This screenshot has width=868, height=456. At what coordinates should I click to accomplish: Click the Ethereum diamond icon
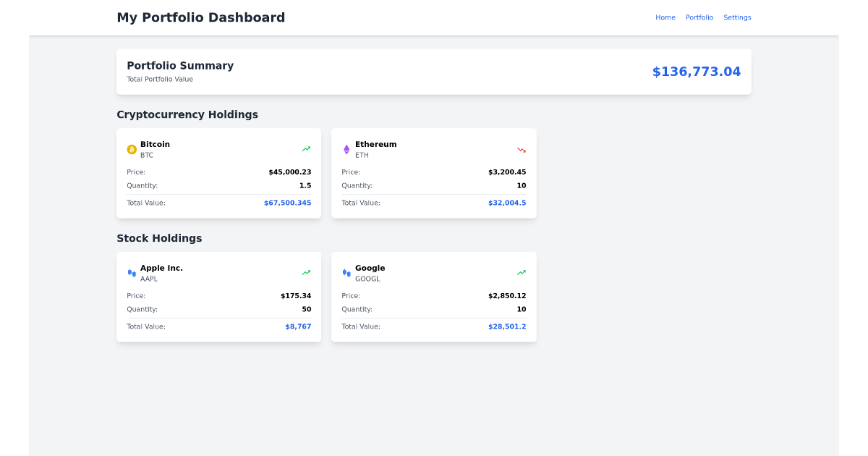point(346,149)
